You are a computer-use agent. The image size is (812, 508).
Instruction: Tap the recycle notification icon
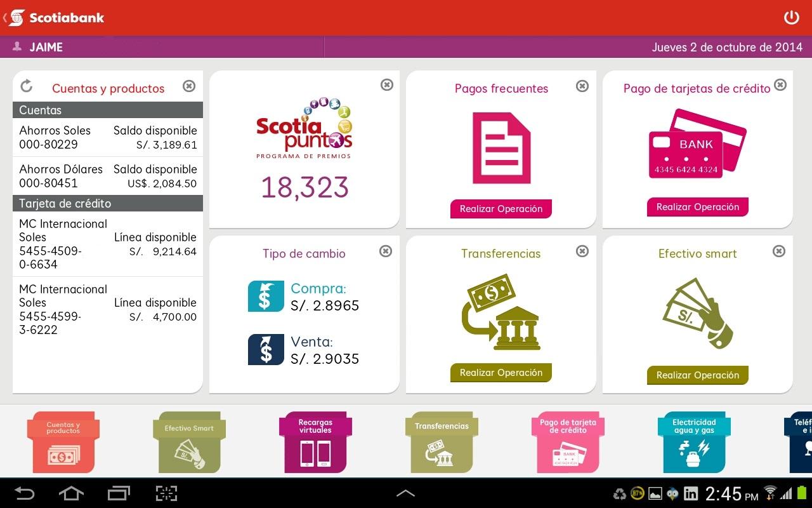619,493
